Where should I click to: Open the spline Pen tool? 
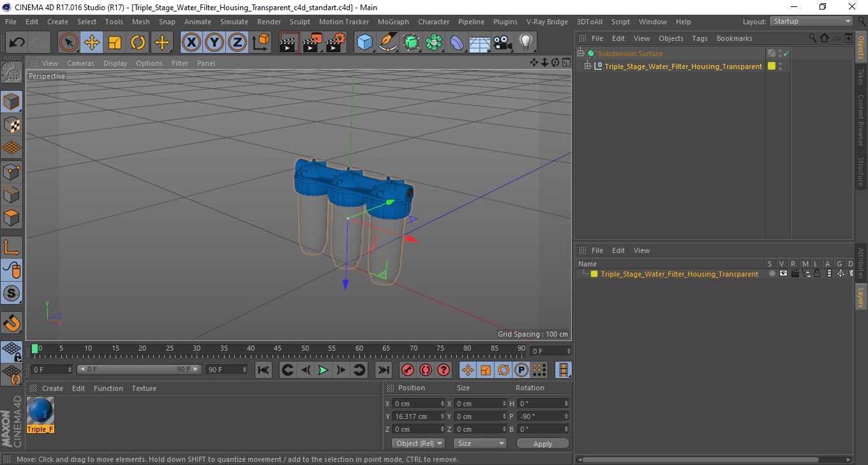tap(388, 43)
